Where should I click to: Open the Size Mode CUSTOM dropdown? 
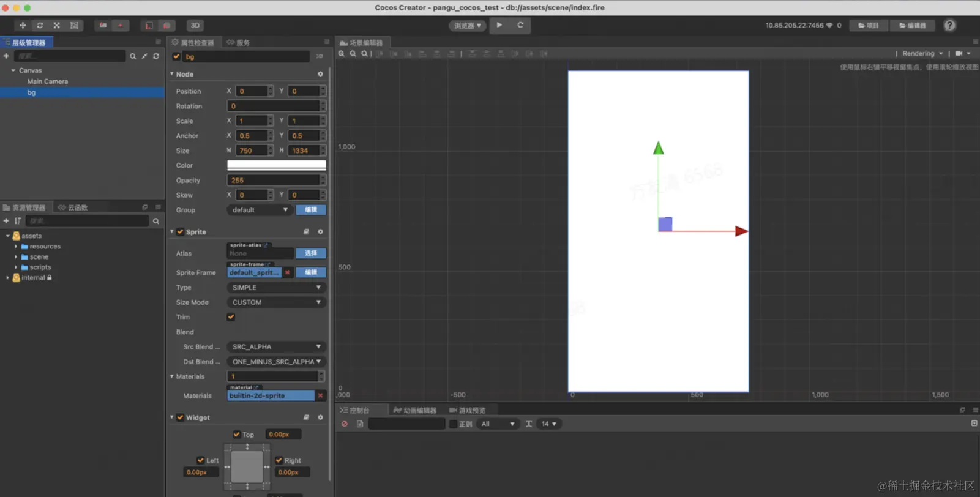(276, 302)
